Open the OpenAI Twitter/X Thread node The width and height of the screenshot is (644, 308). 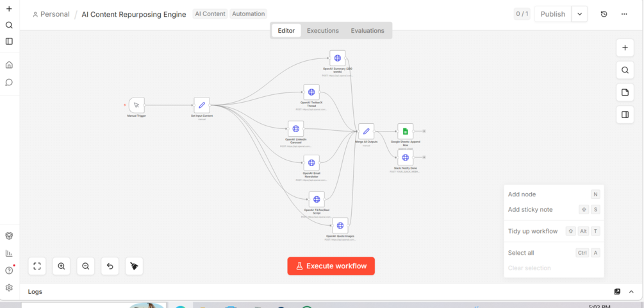pos(311,92)
